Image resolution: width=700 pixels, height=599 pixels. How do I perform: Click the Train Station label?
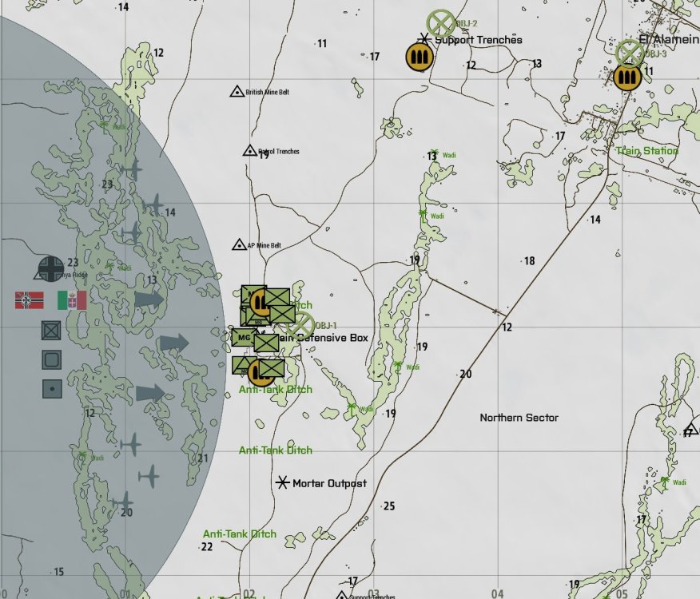point(646,151)
